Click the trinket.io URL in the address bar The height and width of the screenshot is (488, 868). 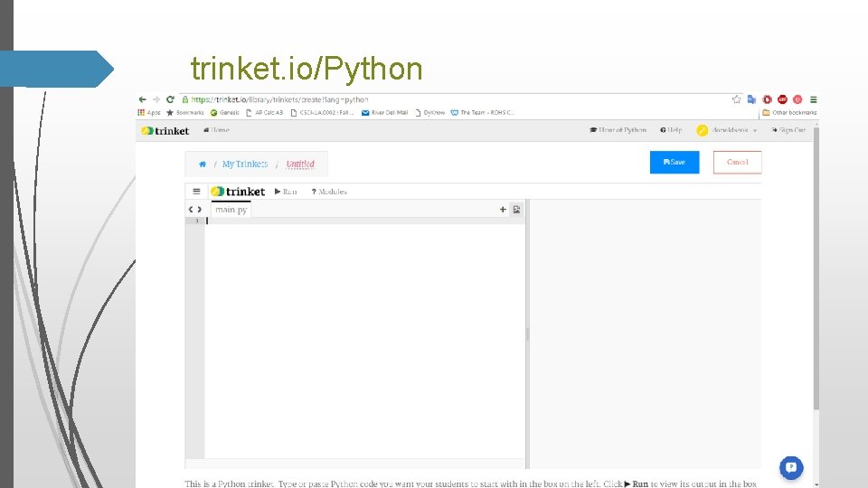coord(279,99)
